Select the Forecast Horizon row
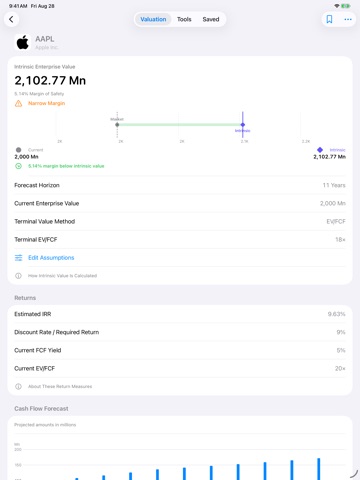 [x=180, y=185]
